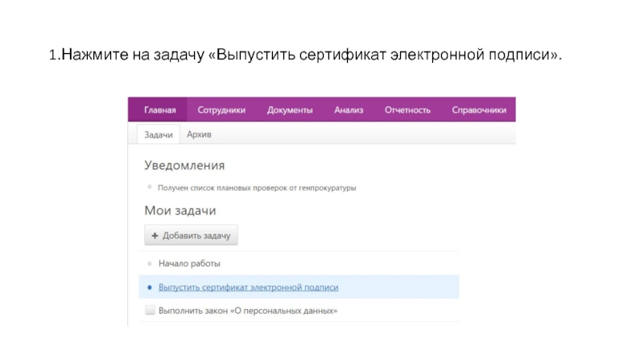Screen dimensions: 644x362
Task: Open link Выпустить сертификат электронной подписи
Action: (x=249, y=287)
